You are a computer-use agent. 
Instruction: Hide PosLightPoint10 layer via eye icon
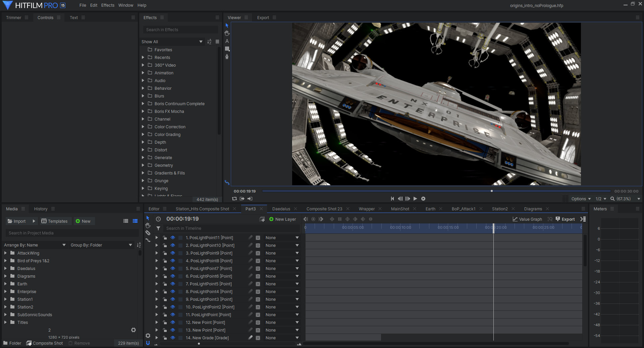[x=173, y=245]
